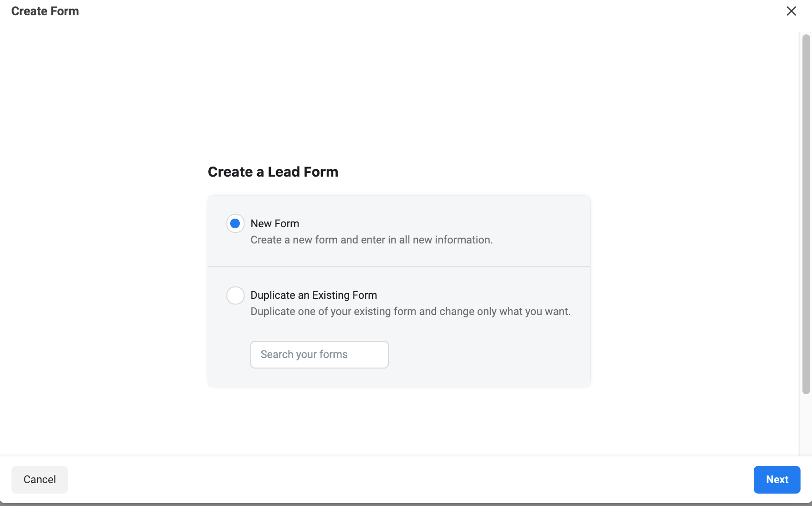Close the Create Form dialog with X
The width and height of the screenshot is (812, 506).
pyautogui.click(x=791, y=11)
